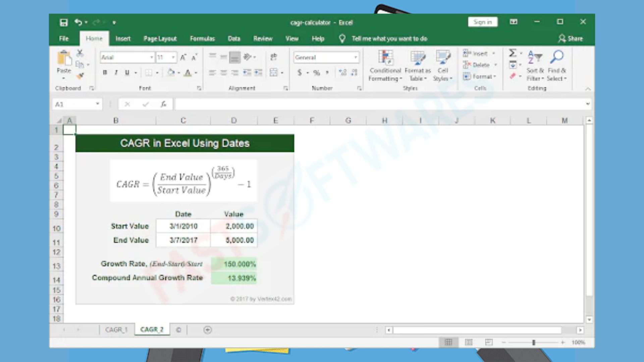Click the Insert Function fx button
644x362 pixels.
click(163, 104)
